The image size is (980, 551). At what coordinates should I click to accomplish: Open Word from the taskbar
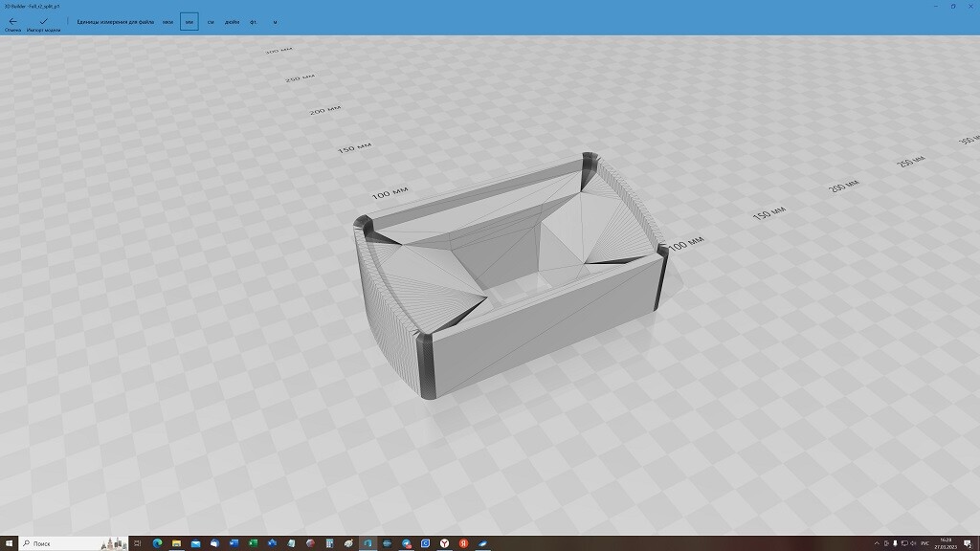click(234, 543)
